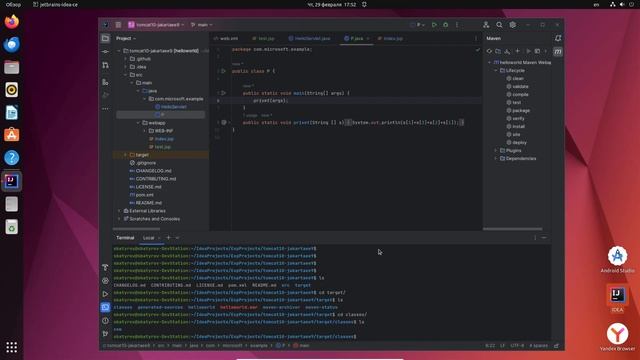Open IDE settings gear icon
Image resolution: width=640 pixels, height=360 pixels.
[513, 25]
